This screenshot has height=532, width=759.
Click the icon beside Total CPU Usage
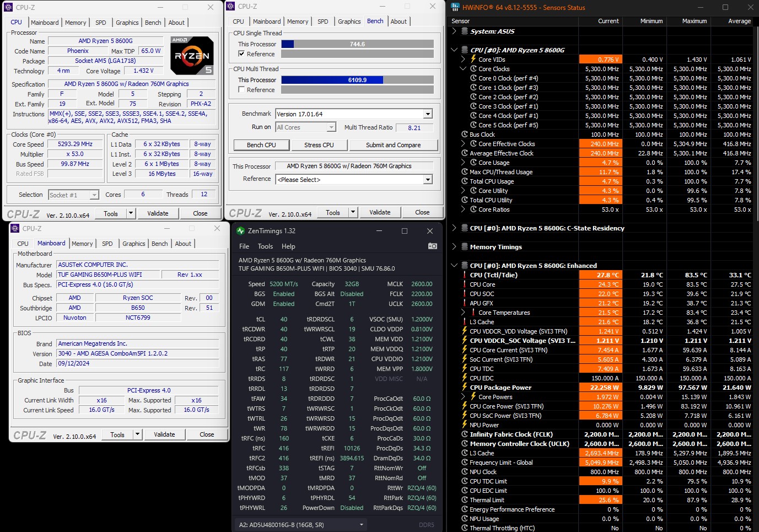[465, 181]
